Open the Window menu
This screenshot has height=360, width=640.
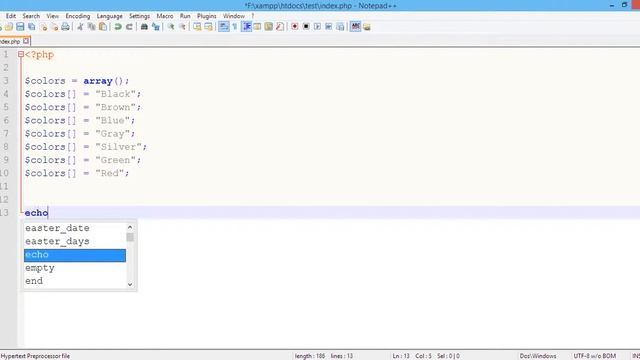pos(233,16)
